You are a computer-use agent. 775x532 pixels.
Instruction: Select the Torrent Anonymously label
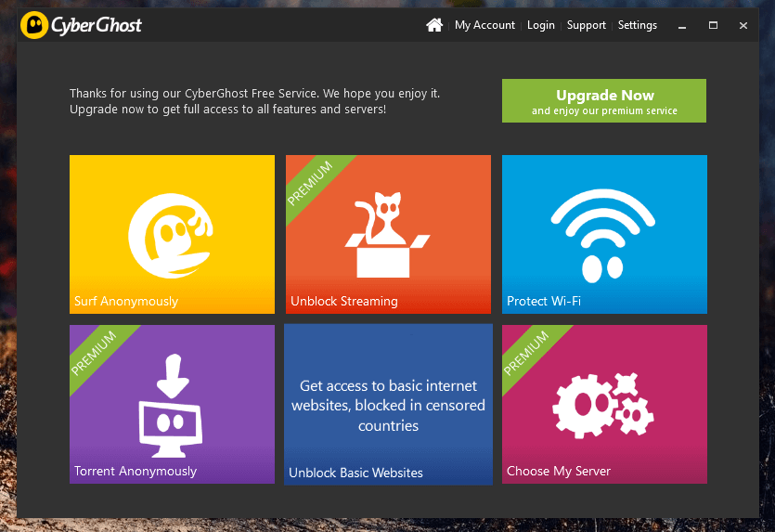click(x=136, y=471)
